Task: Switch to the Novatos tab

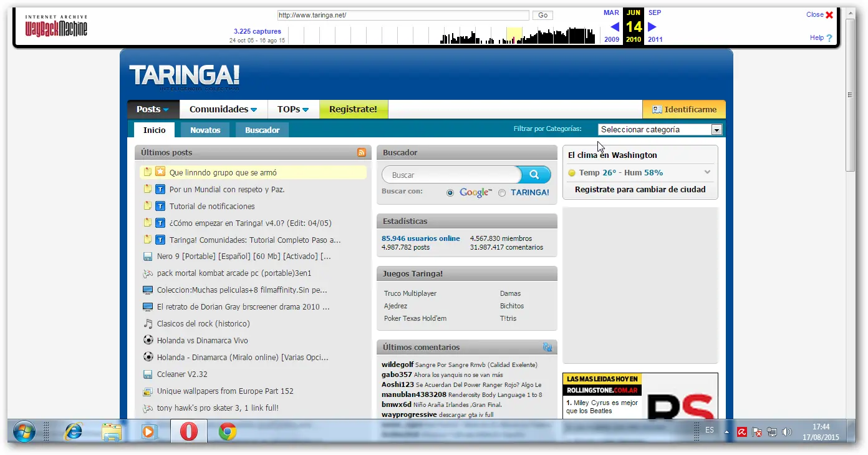Action: (x=205, y=129)
